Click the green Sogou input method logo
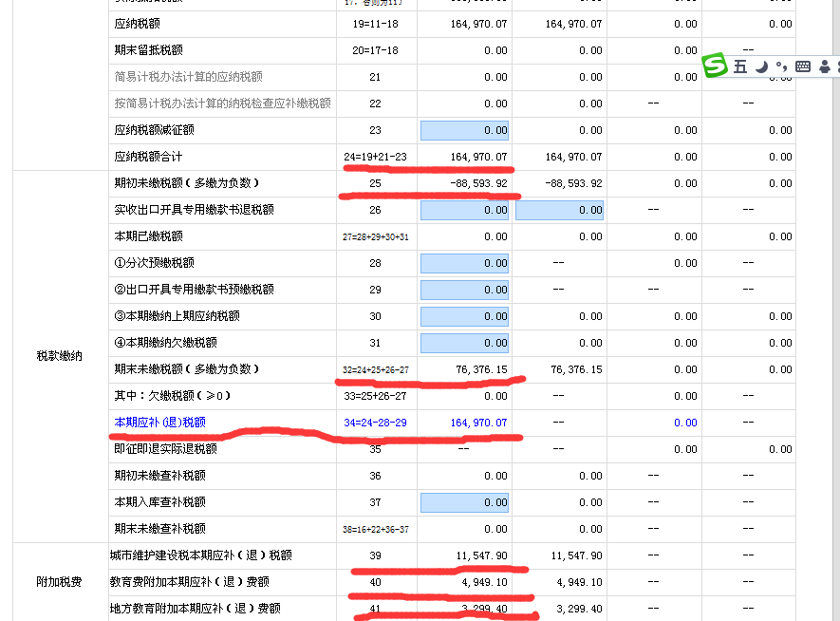This screenshot has width=840, height=621. [715, 66]
